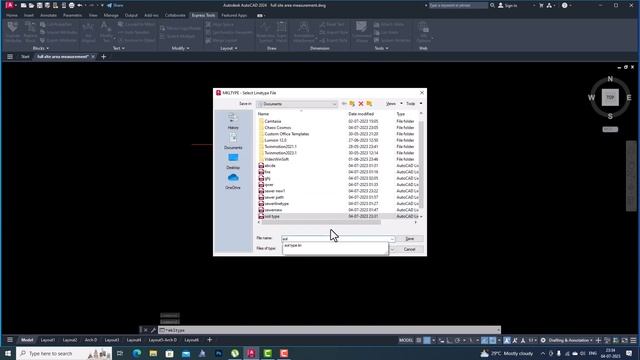Expand the Blocks panel dropdown in the ribbon
The height and width of the screenshot is (360, 640).
(x=40, y=48)
